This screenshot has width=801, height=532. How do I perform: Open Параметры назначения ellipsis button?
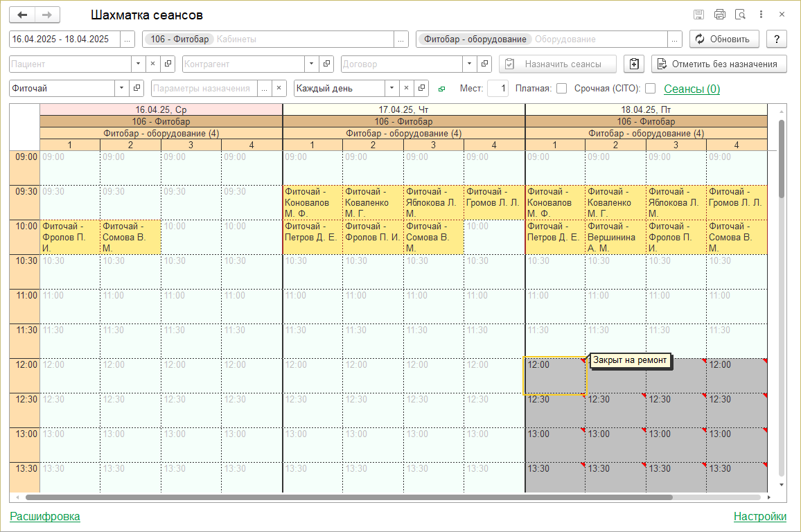click(x=264, y=89)
